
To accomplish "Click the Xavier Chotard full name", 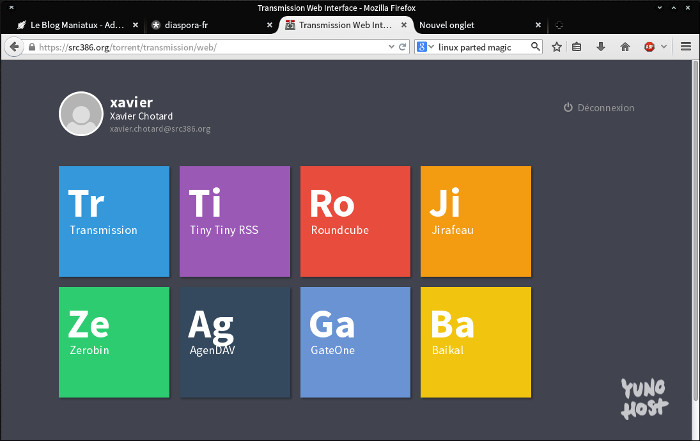I will tap(142, 116).
